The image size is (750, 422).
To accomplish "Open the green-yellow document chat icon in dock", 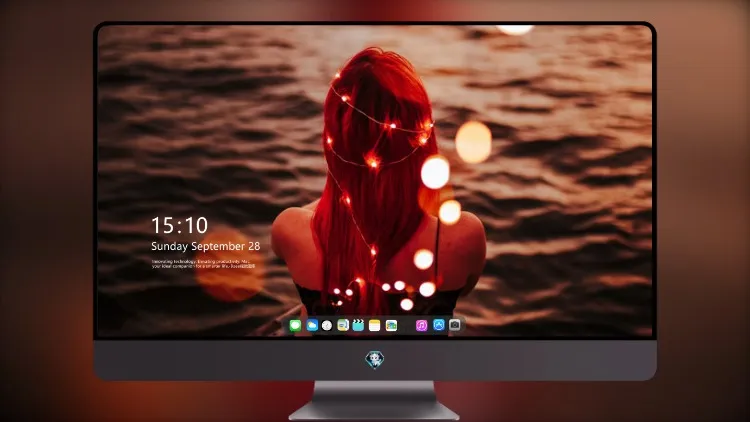I will coord(343,326).
